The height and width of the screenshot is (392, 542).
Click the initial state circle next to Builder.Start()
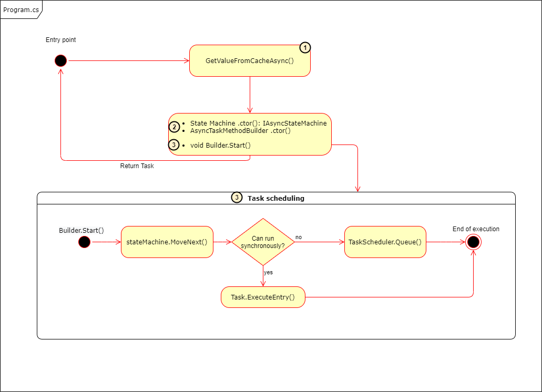84,242
